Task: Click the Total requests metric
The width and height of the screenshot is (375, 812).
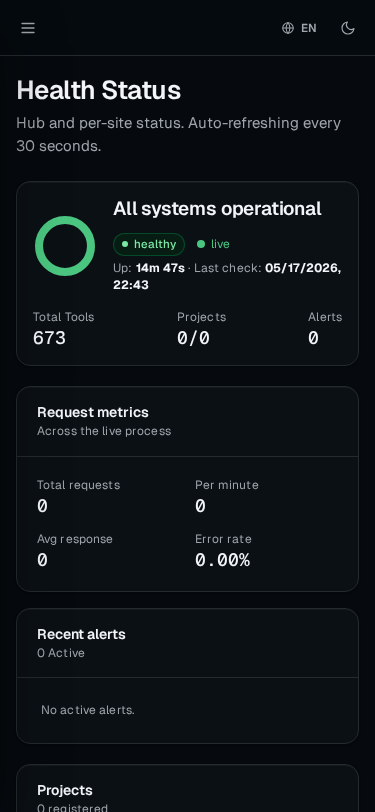Action: pyautogui.click(x=78, y=496)
